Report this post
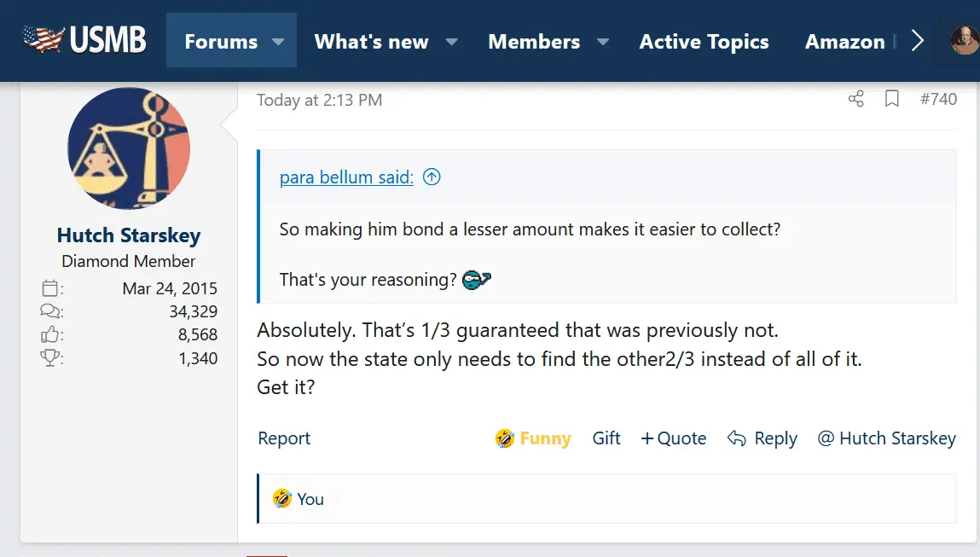Image resolution: width=980 pixels, height=557 pixels. (284, 438)
